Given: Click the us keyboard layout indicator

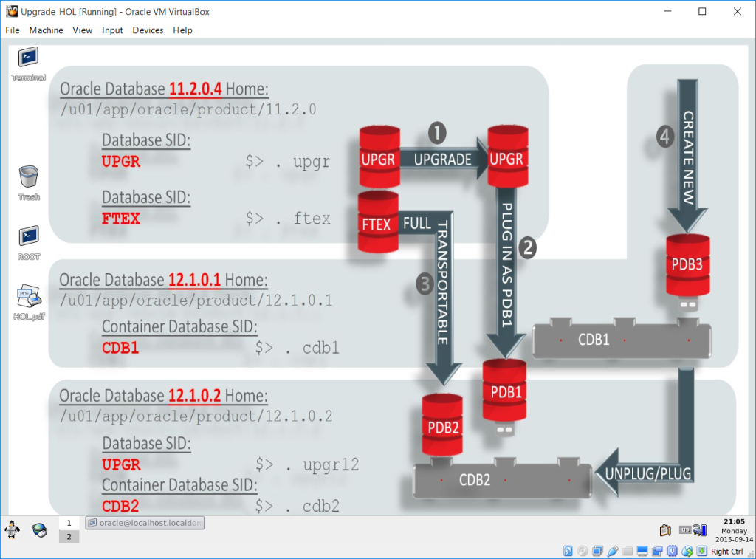Looking at the screenshot, I should coord(685,529).
